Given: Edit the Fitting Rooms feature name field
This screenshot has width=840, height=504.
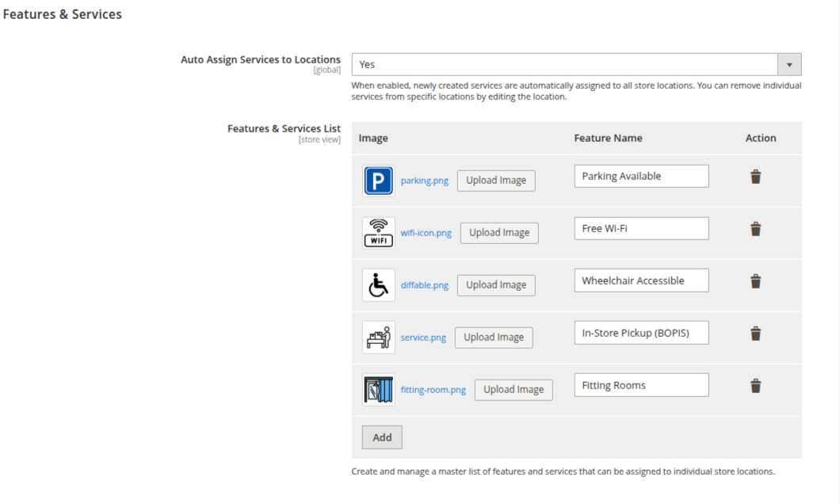Looking at the screenshot, I should click(641, 385).
